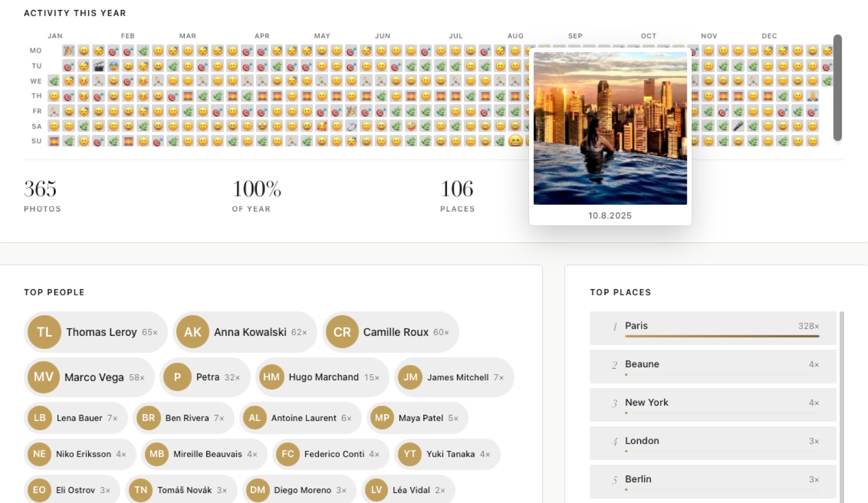Click the enlarged grinning emoji in Sunday row
The image size is (868, 503).
[x=515, y=141]
